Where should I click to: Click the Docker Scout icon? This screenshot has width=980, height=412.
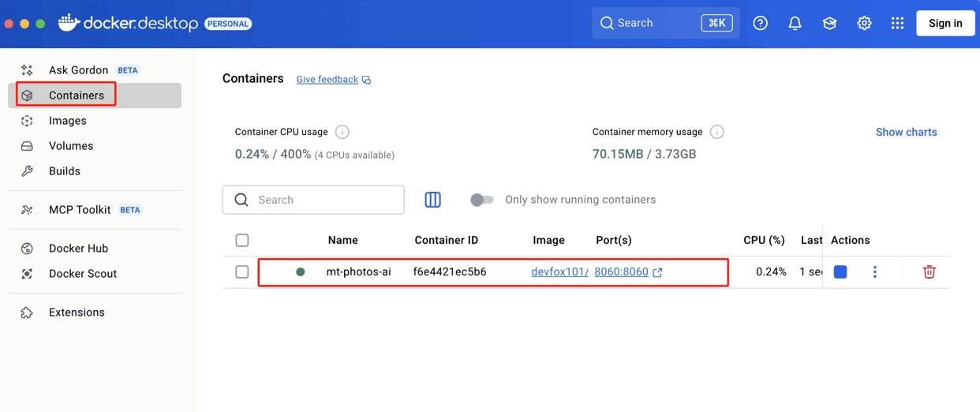pyautogui.click(x=27, y=274)
